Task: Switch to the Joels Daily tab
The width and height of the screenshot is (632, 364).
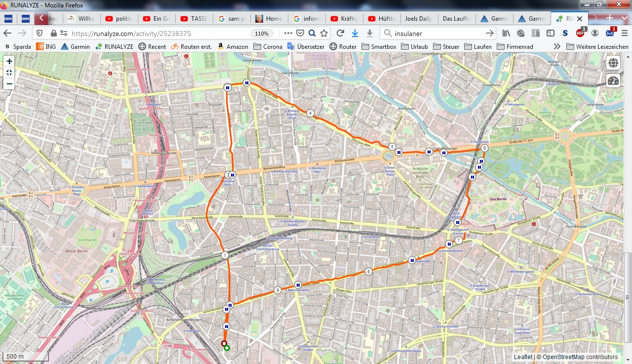Action: (x=418, y=19)
